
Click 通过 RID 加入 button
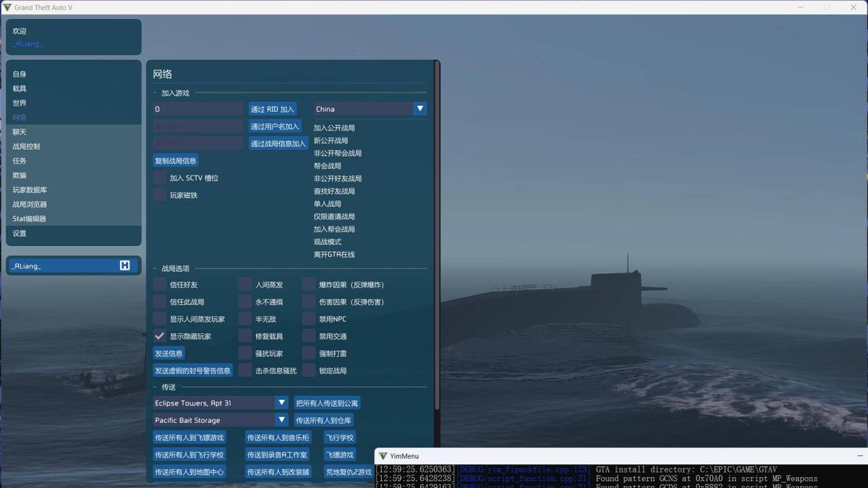tap(273, 109)
